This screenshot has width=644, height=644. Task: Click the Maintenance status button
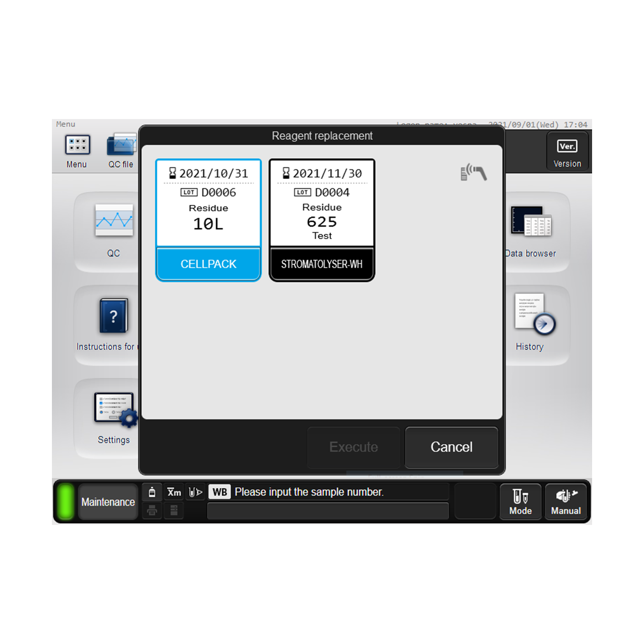click(x=108, y=502)
